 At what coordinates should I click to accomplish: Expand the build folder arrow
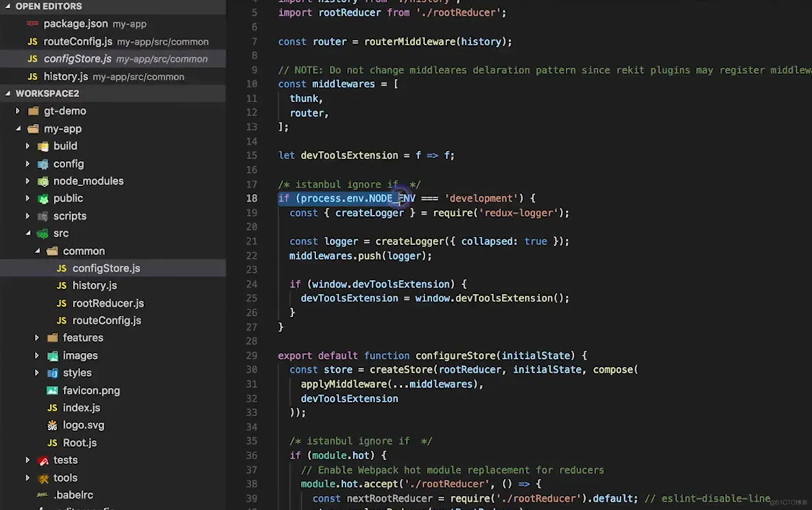(x=27, y=146)
